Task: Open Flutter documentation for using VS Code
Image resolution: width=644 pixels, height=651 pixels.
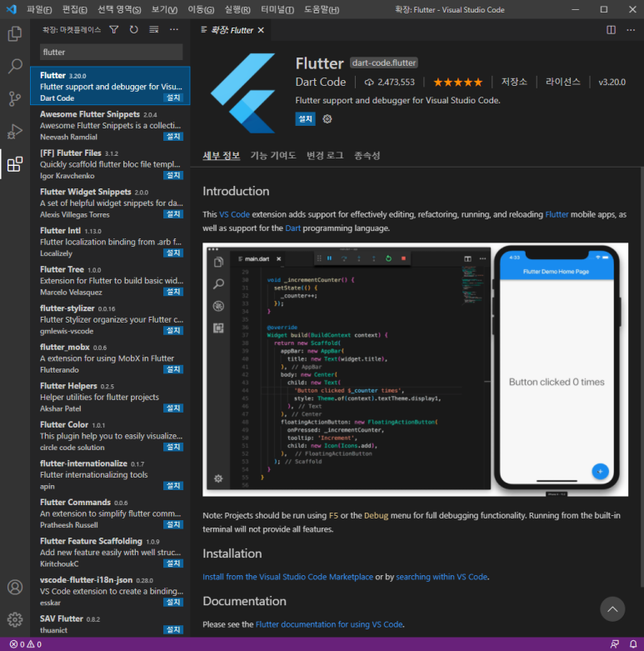Action: click(329, 624)
